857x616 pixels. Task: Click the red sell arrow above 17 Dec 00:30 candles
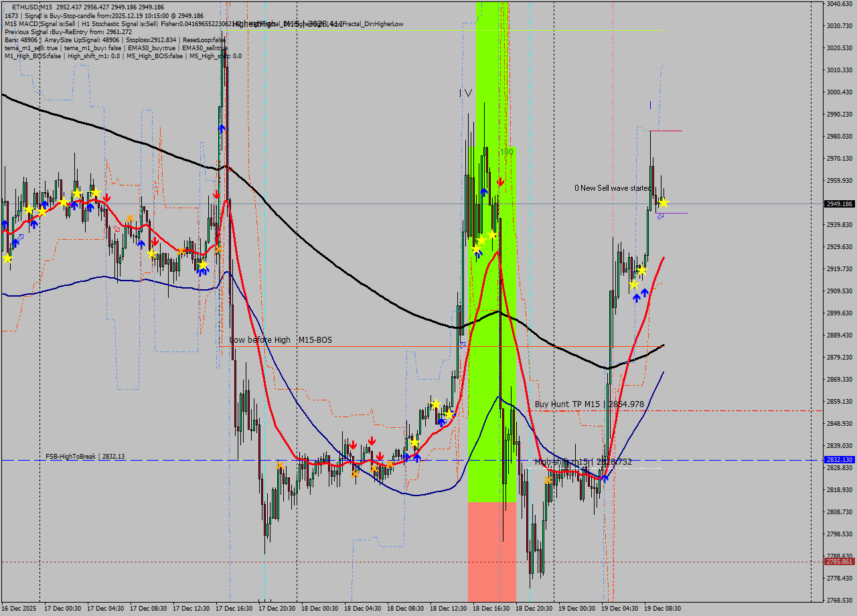click(x=106, y=198)
